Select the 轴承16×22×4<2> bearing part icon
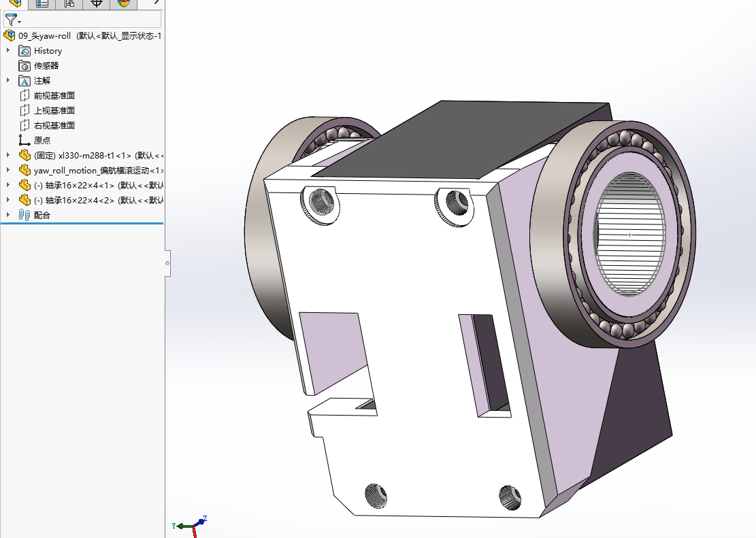The height and width of the screenshot is (538, 756). (24, 200)
